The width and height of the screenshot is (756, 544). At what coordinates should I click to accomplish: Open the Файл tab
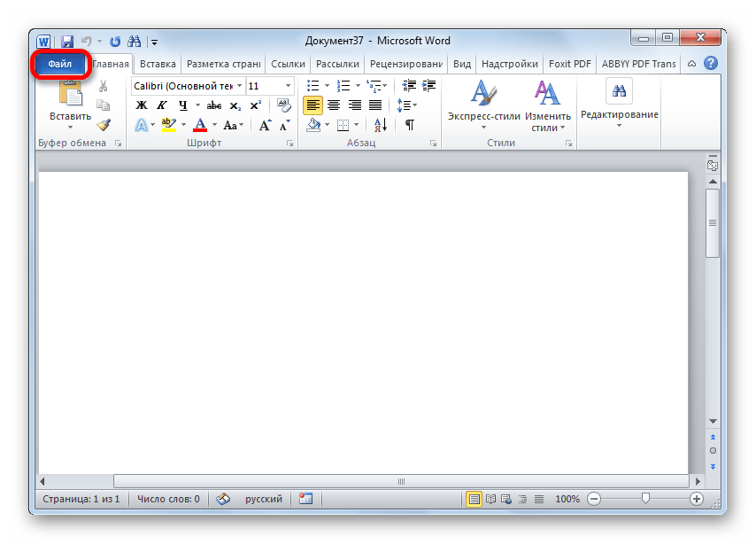(x=60, y=64)
